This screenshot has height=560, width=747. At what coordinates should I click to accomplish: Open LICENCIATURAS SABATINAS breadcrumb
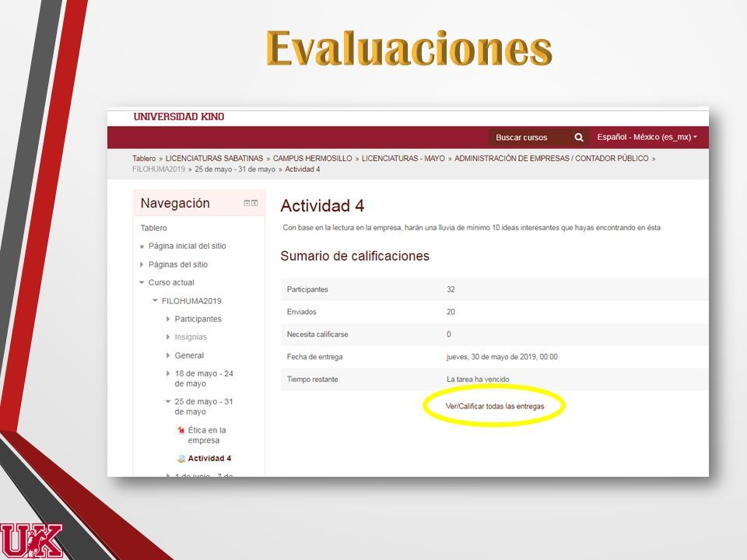click(x=215, y=158)
